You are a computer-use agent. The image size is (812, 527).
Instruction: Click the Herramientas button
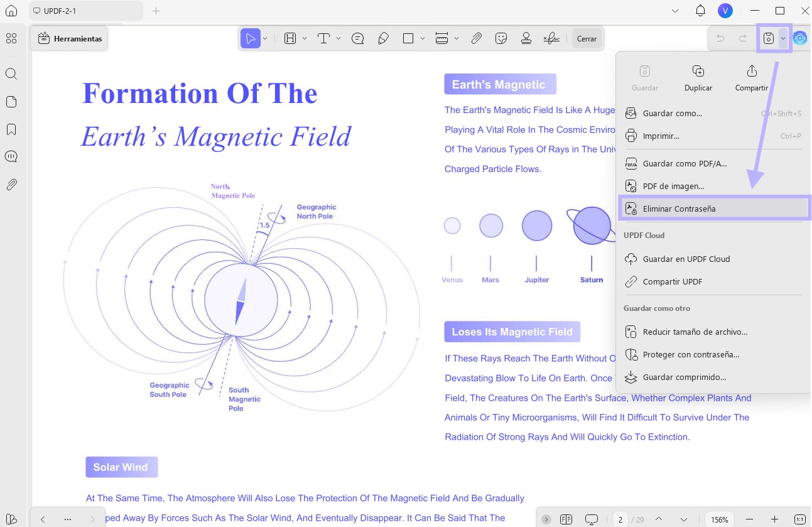click(69, 39)
